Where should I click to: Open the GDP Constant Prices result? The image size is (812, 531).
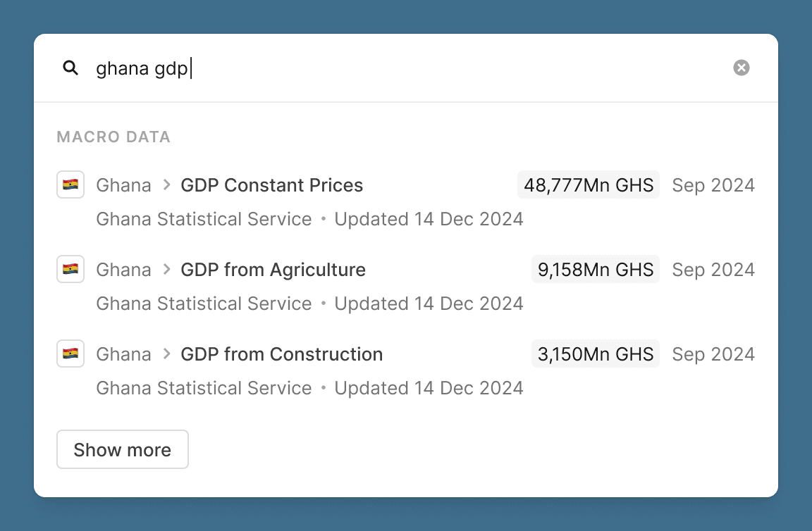[405, 201]
